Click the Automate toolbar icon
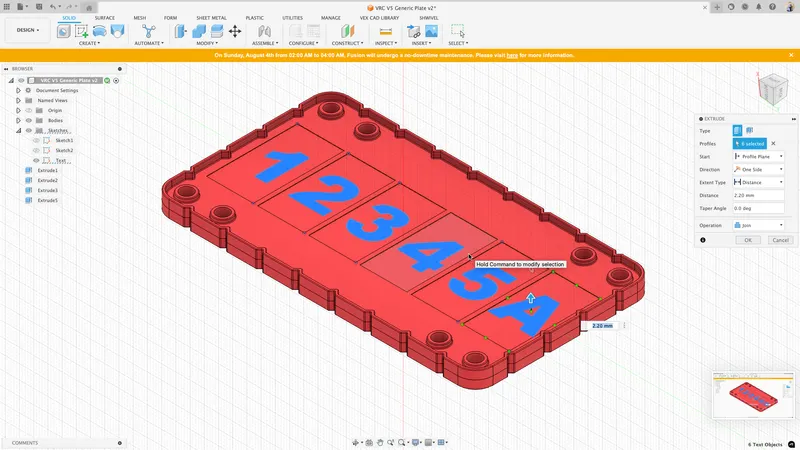800x450 pixels. (149, 32)
